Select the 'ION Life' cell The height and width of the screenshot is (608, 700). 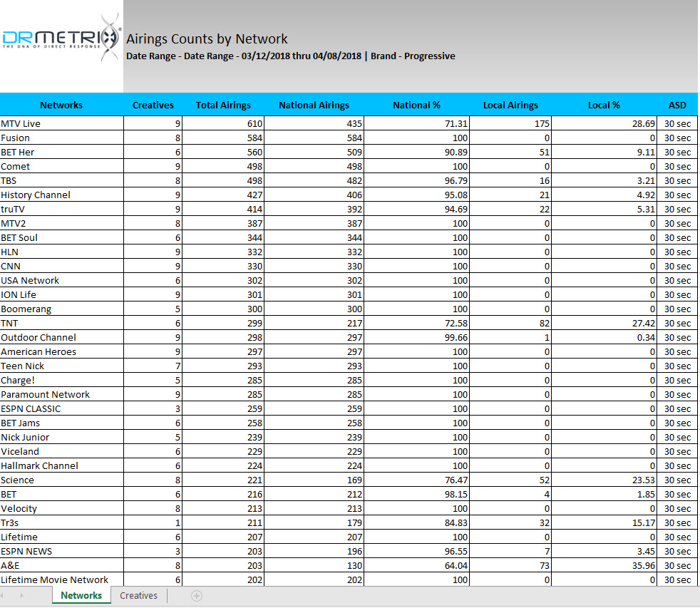61,295
